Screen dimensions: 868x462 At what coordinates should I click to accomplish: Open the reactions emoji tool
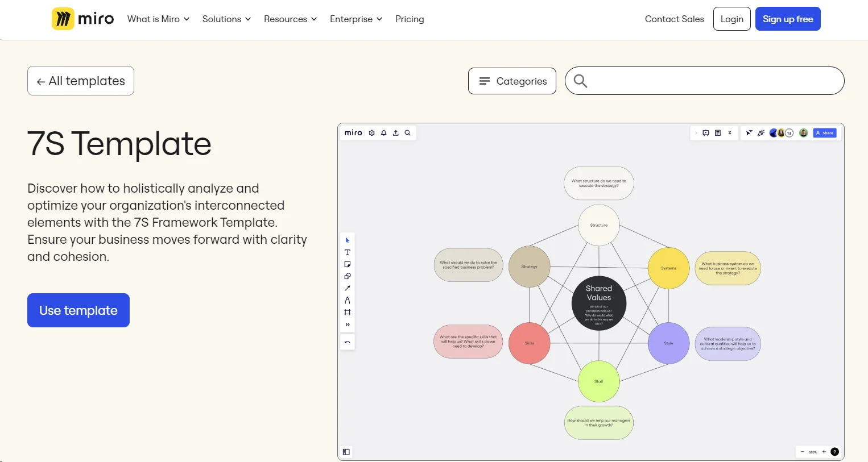[761, 132]
